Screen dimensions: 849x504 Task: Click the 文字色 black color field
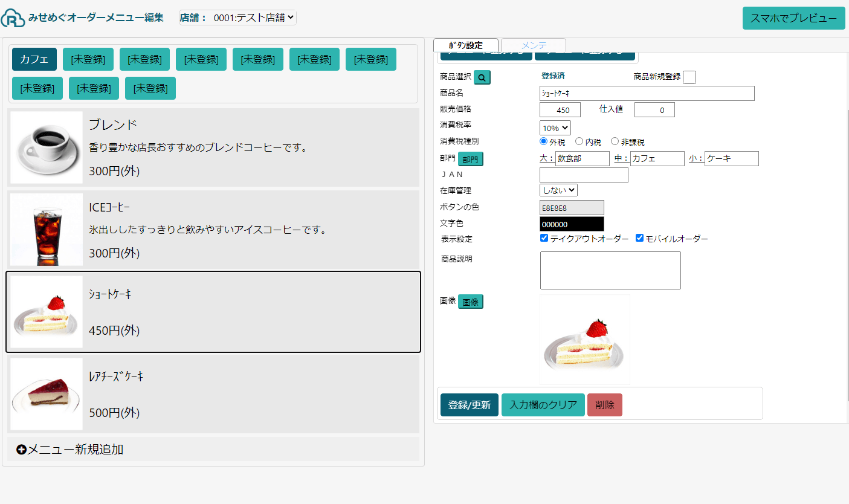tap(571, 224)
